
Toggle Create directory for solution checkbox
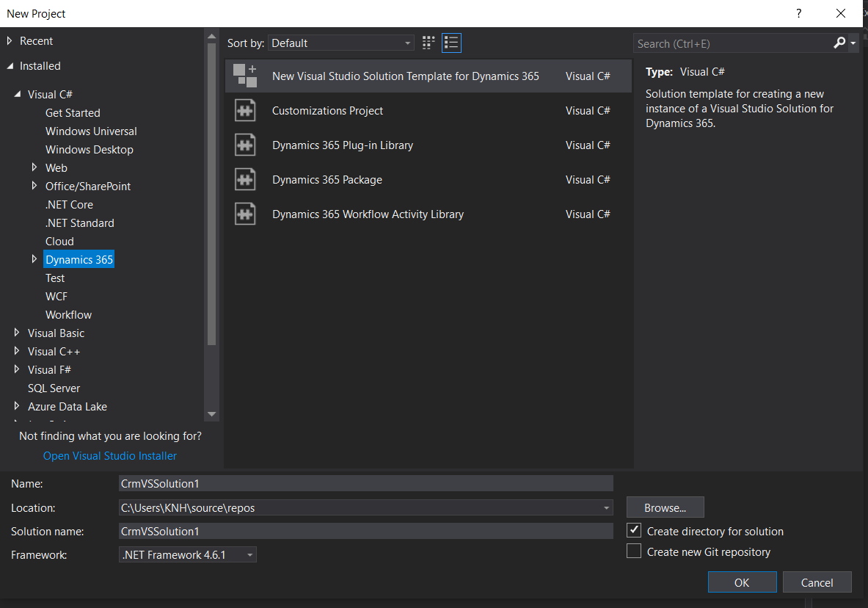634,530
